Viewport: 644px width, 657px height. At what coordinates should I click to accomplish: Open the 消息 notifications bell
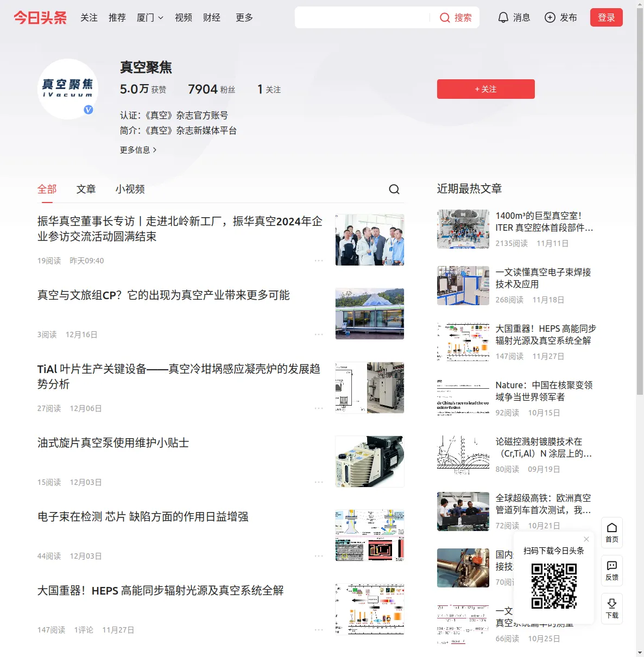(503, 17)
